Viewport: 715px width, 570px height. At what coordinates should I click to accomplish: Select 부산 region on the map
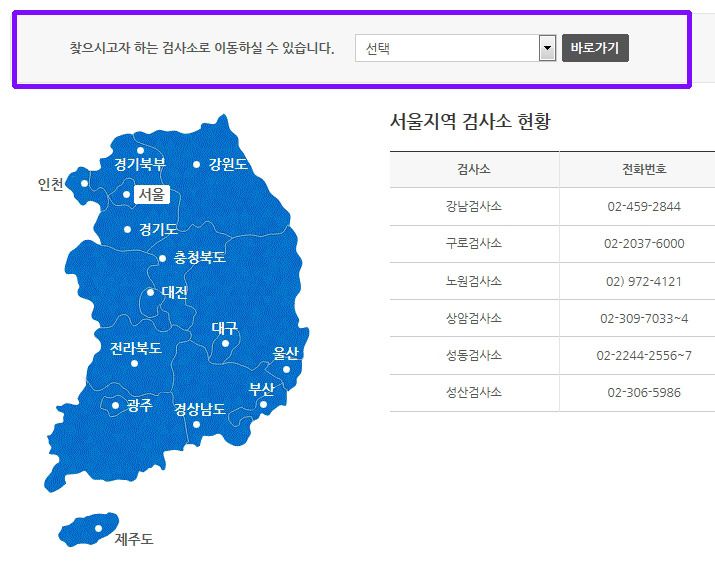(x=261, y=389)
